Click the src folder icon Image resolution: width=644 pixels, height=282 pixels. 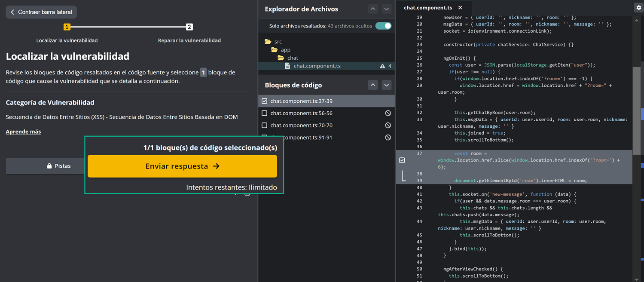click(268, 42)
